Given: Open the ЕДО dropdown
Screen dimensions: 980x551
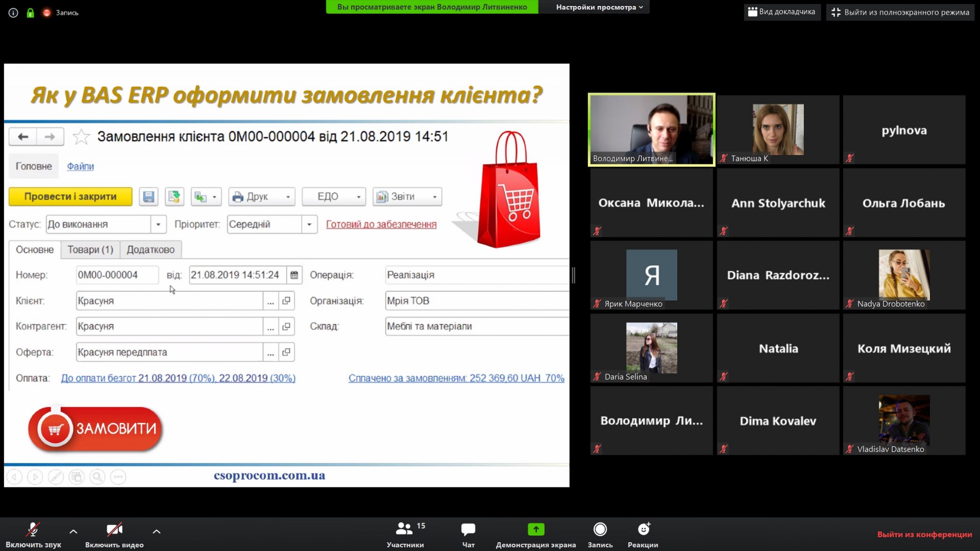Looking at the screenshot, I should 334,196.
